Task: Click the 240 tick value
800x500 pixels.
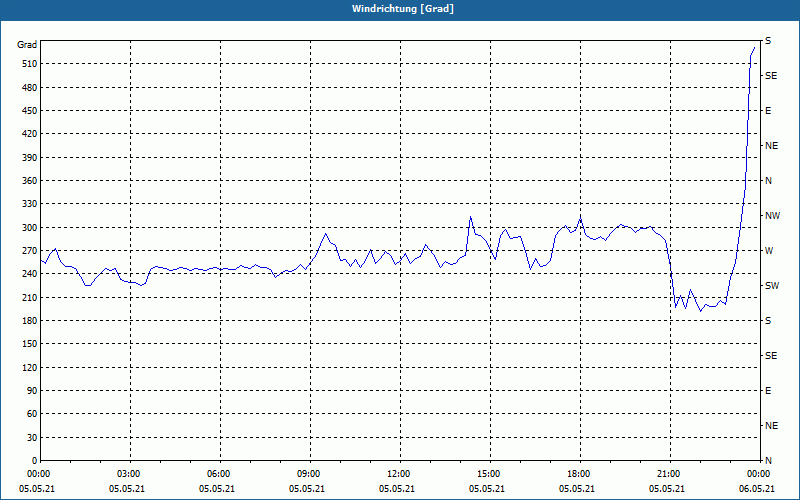Action: (29, 273)
